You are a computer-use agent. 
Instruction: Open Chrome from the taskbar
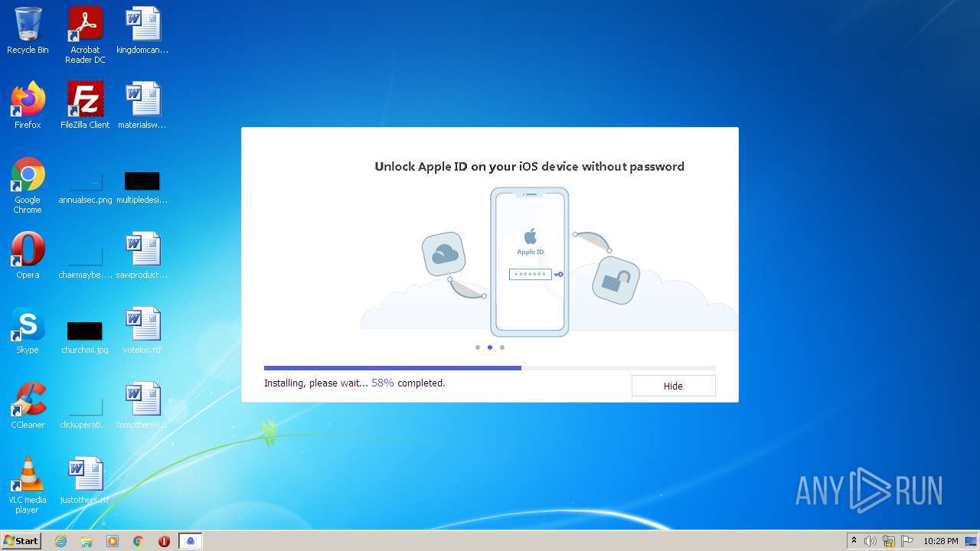click(x=138, y=541)
